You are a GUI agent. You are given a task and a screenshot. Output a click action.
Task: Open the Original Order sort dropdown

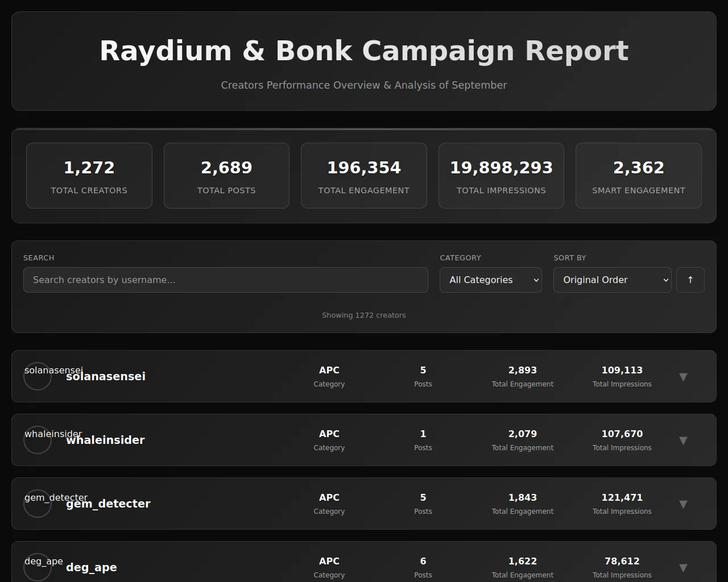pos(613,280)
